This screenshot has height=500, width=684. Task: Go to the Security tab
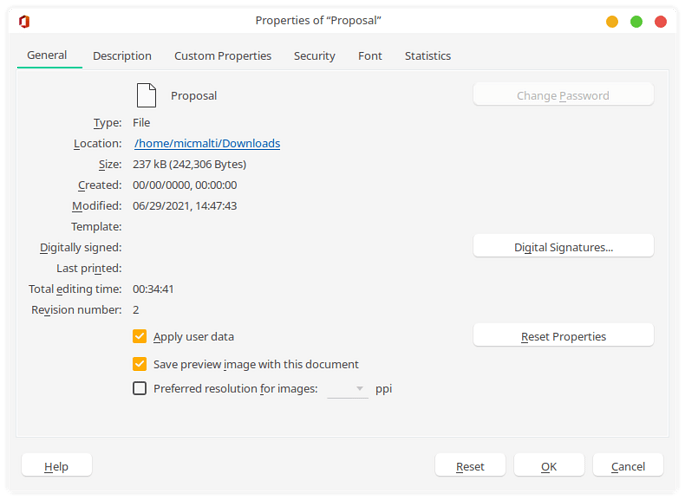click(x=314, y=56)
